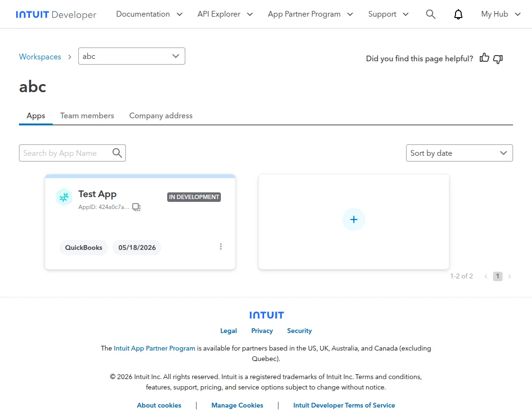Click the Intuit Developer logo

pos(56,14)
